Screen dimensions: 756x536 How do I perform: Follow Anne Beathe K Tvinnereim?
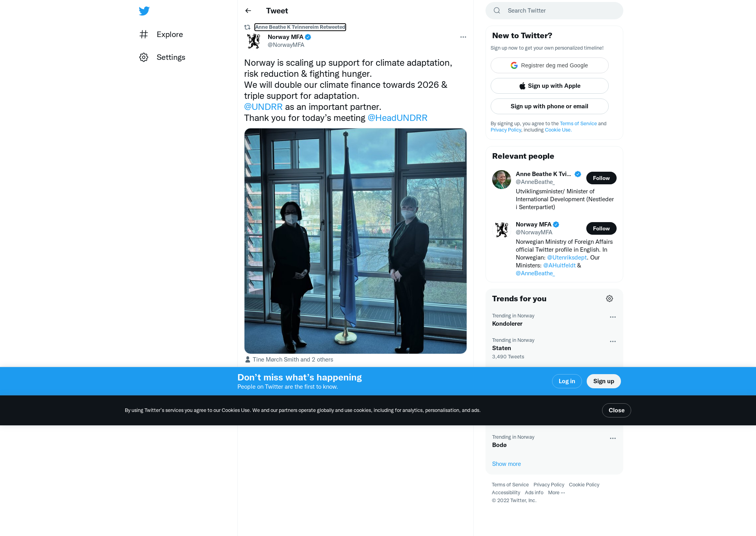point(601,178)
